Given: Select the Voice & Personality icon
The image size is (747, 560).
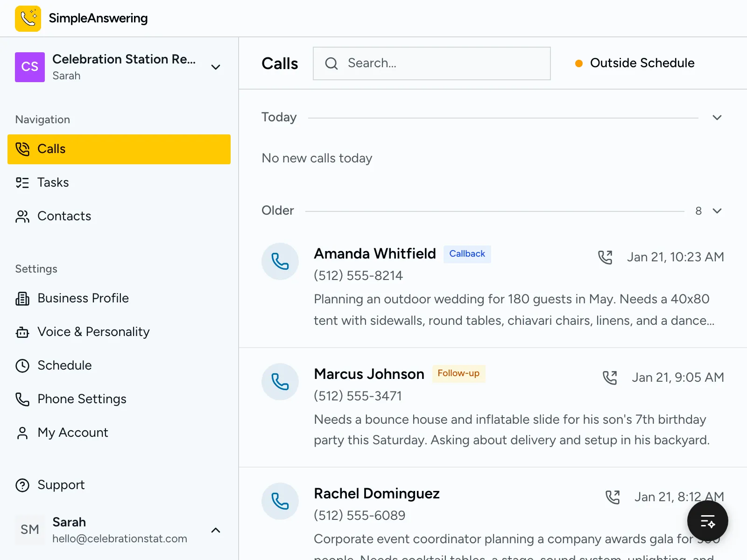Looking at the screenshot, I should click(x=22, y=332).
